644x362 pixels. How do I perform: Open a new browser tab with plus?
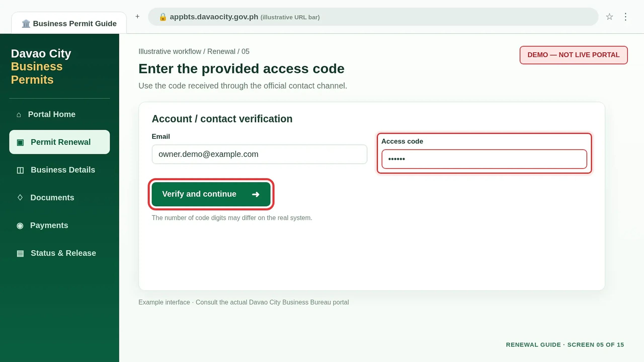point(137,17)
